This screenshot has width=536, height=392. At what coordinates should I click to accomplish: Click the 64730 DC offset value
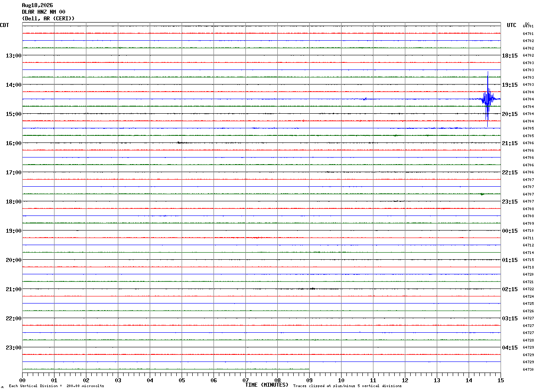point(528,369)
